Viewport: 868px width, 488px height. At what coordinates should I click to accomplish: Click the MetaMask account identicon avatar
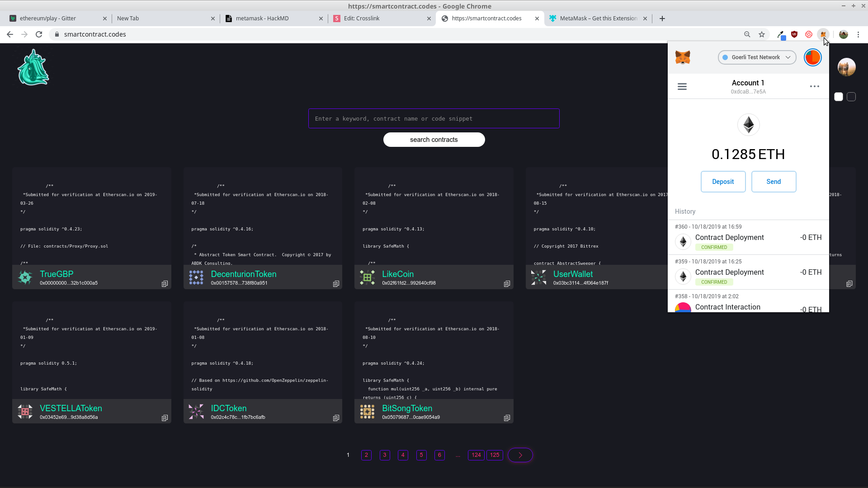[812, 57]
